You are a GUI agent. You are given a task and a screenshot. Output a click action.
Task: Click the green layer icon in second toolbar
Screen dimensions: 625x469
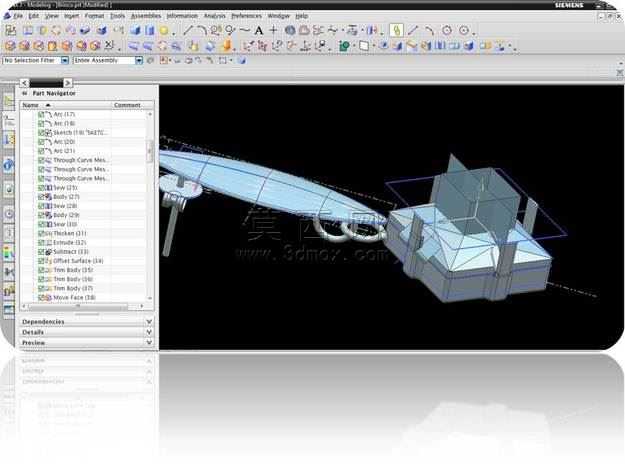pos(344,46)
